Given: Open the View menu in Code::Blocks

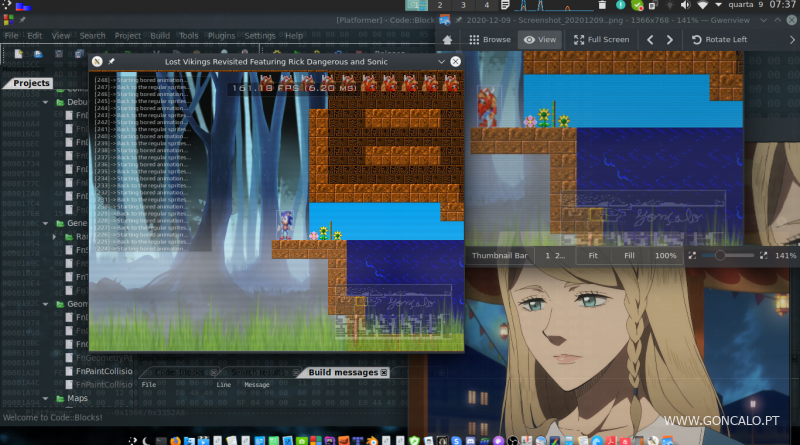Looking at the screenshot, I should (60, 36).
